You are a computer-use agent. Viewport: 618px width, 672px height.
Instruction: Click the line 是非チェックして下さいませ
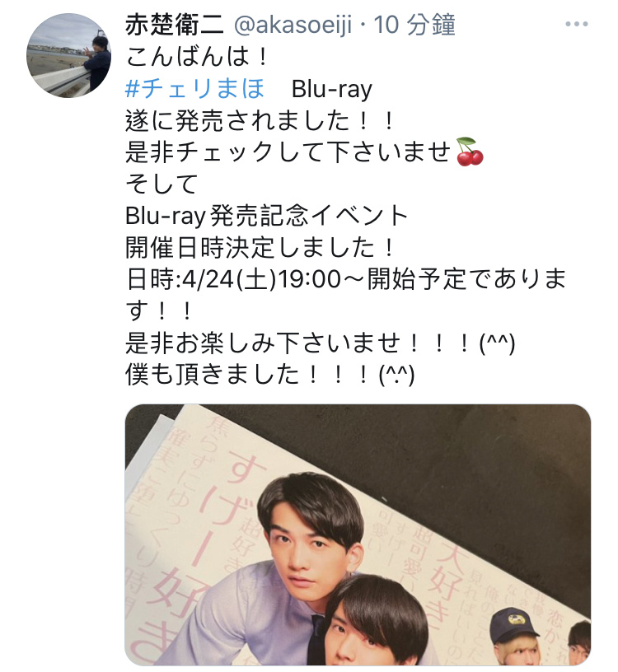[x=288, y=152]
